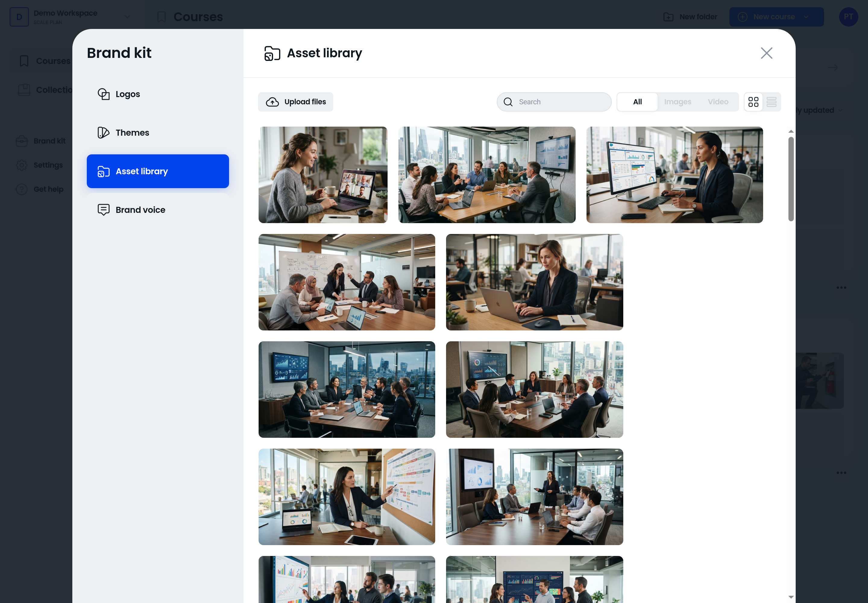Open the PT user avatar menu
The image size is (868, 603).
848,17
